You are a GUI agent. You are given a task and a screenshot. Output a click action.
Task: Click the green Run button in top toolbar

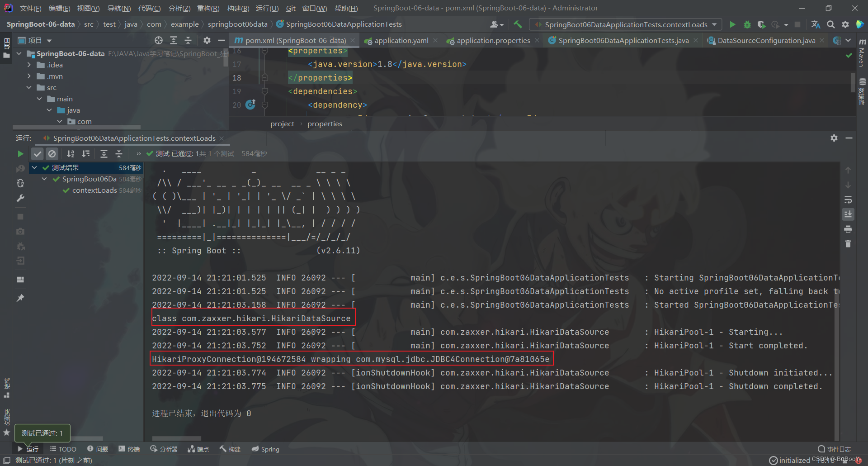click(x=732, y=24)
